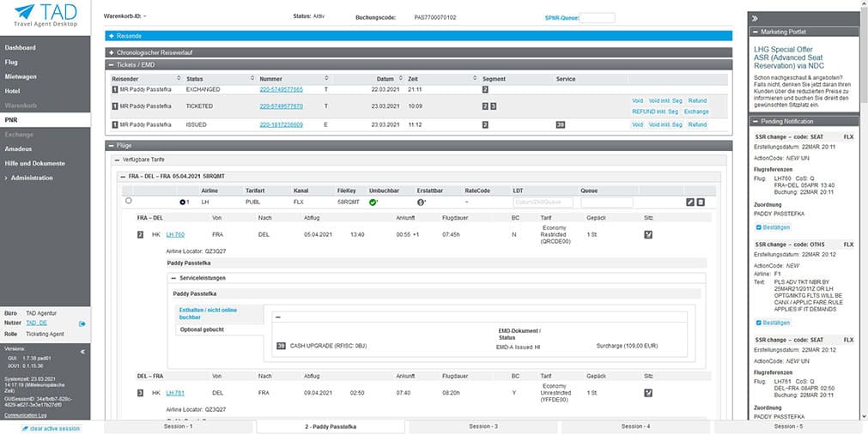Collapse the left sidebar with double chevron

82,351
